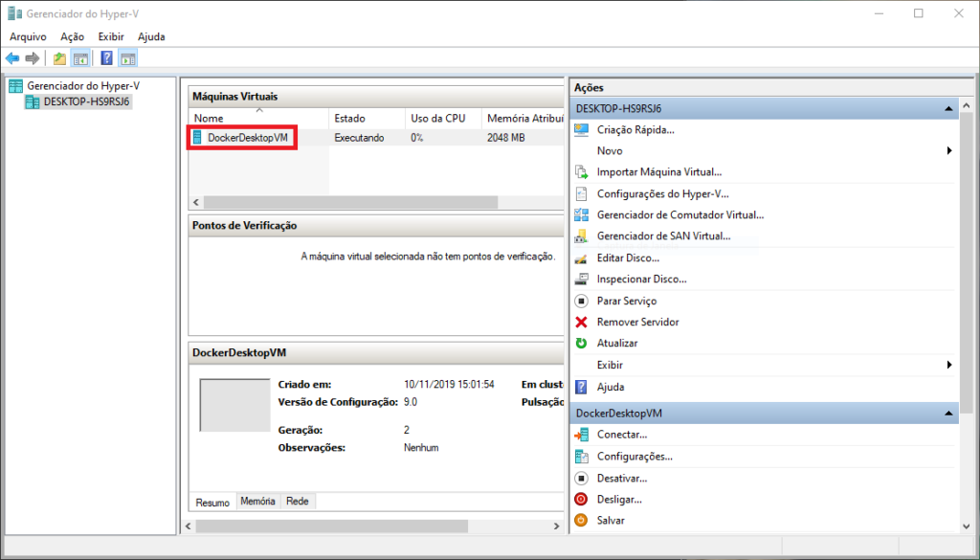Image resolution: width=980 pixels, height=560 pixels.
Task: Click the 0% CPU usage cell
Action: click(x=417, y=138)
